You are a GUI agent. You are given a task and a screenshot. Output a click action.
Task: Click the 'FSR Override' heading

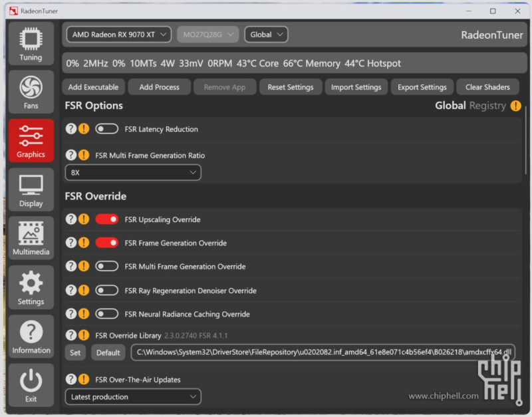point(96,196)
